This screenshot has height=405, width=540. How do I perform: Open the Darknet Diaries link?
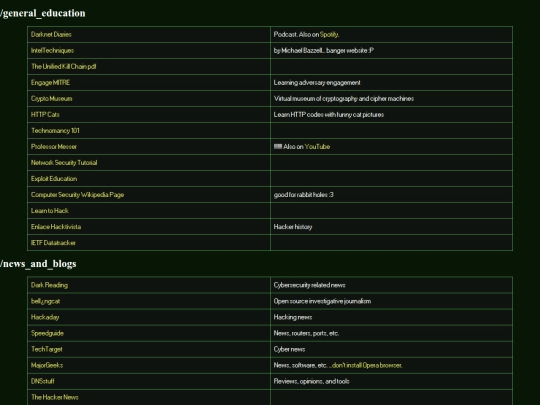pos(51,34)
